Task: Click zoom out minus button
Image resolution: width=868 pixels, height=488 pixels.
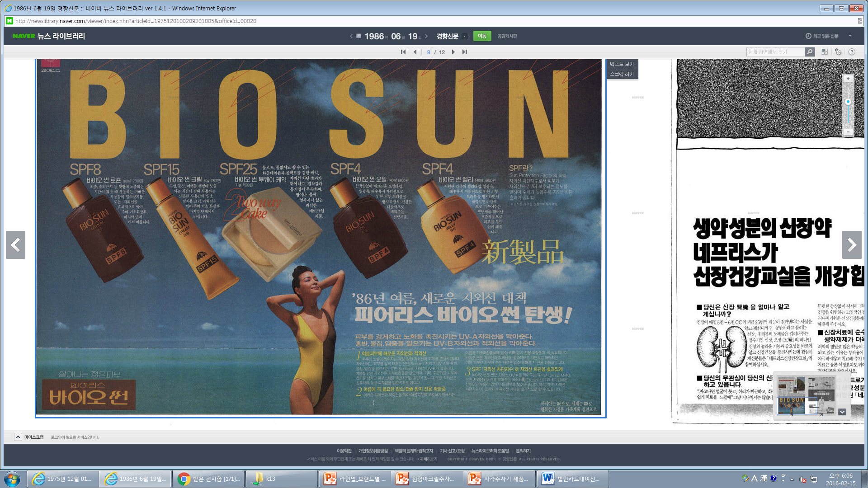Action: [x=848, y=132]
